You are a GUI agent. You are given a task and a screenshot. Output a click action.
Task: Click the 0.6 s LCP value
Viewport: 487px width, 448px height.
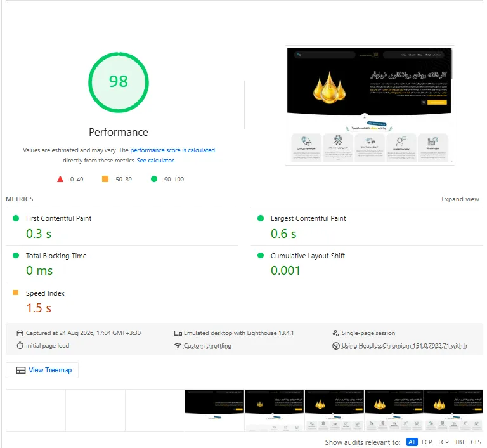tap(283, 234)
